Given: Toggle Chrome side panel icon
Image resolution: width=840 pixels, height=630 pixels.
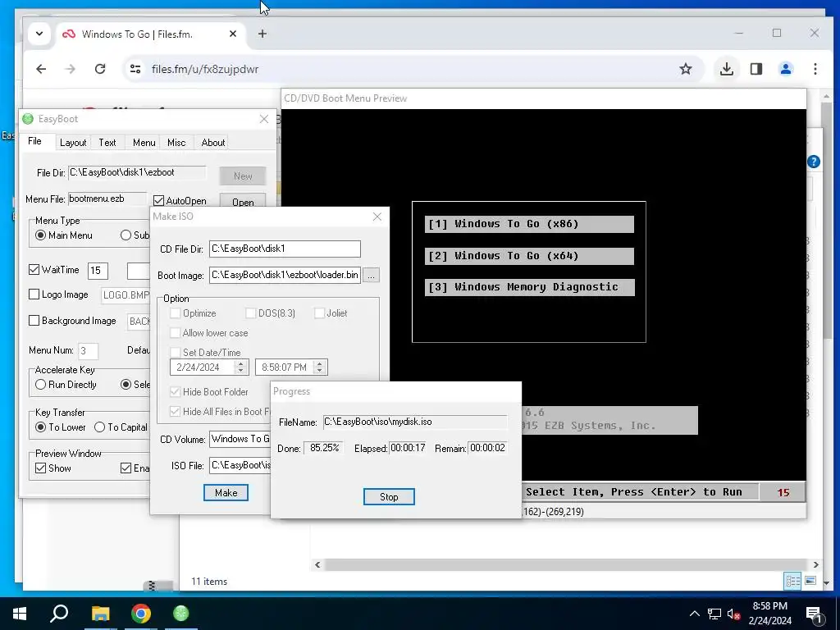Looking at the screenshot, I should pyautogui.click(x=756, y=69).
